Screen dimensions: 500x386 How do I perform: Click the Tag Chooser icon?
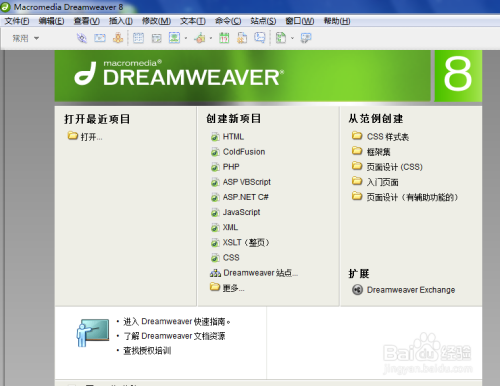click(x=306, y=38)
